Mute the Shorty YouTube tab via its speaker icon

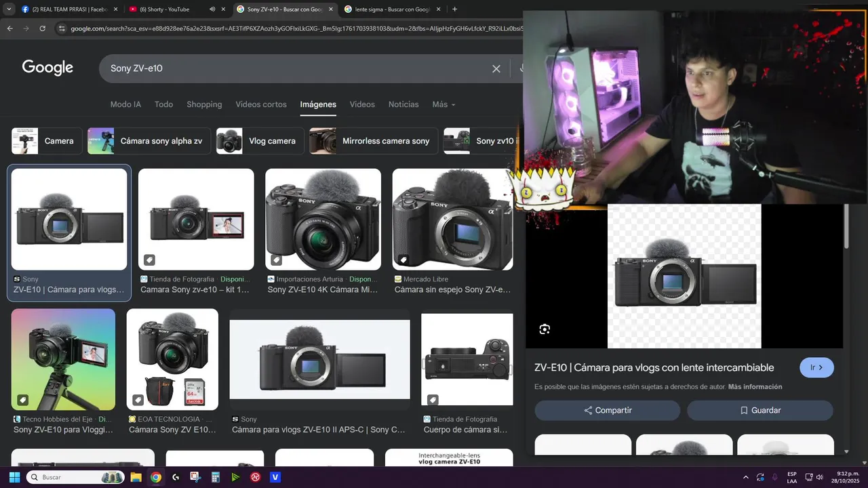tap(212, 9)
